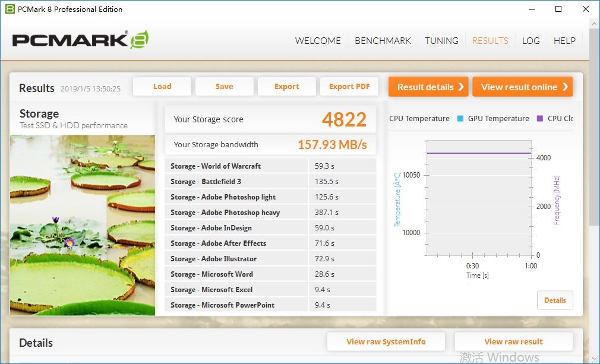Open the HELP tab
The height and width of the screenshot is (364, 600).
564,40
